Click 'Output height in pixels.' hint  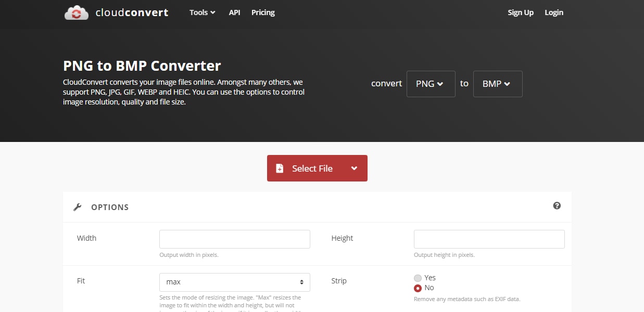pos(444,255)
